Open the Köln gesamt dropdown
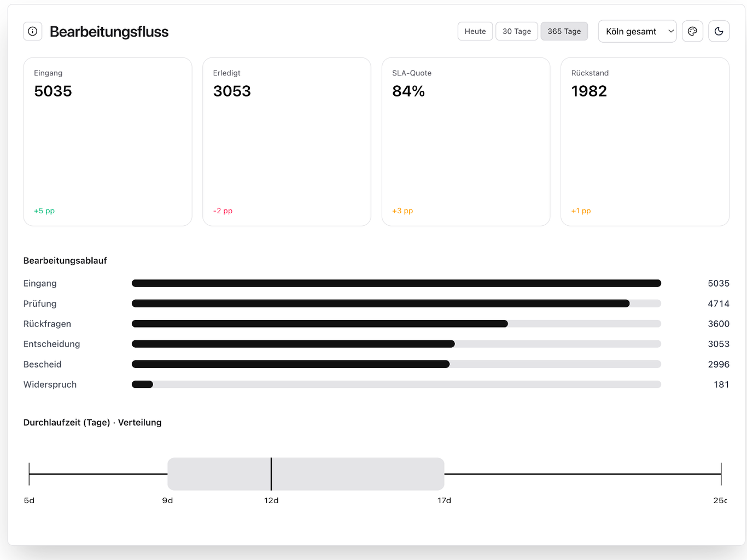This screenshot has width=747, height=560. coord(637,31)
